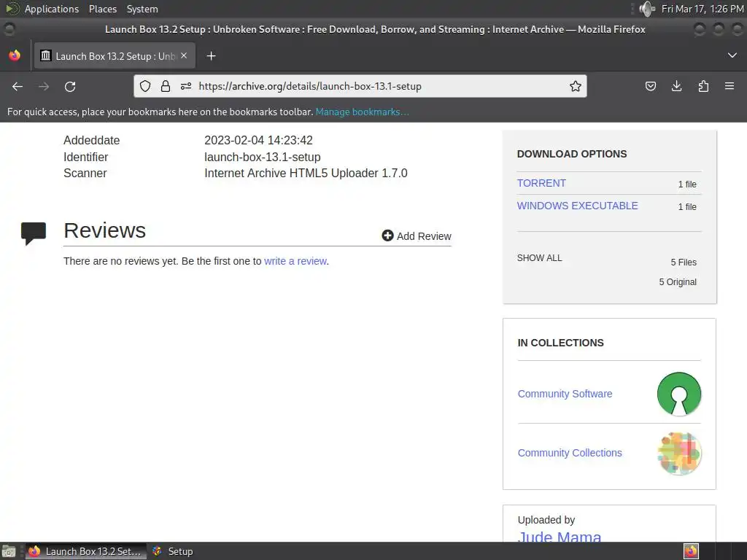This screenshot has width=747, height=560.
Task: Click the Firefox tray icon at bottom right
Action: [x=691, y=551]
